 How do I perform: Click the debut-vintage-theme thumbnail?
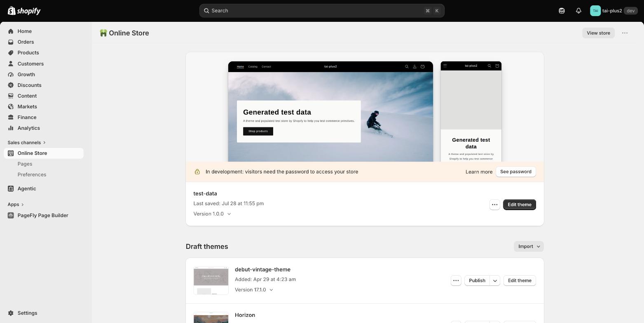coord(211,281)
